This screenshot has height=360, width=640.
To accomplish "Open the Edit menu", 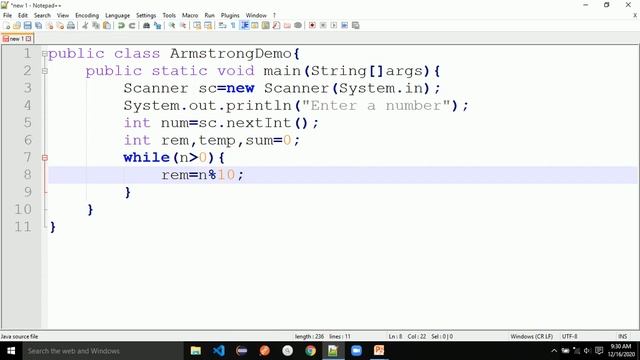I will [23, 15].
